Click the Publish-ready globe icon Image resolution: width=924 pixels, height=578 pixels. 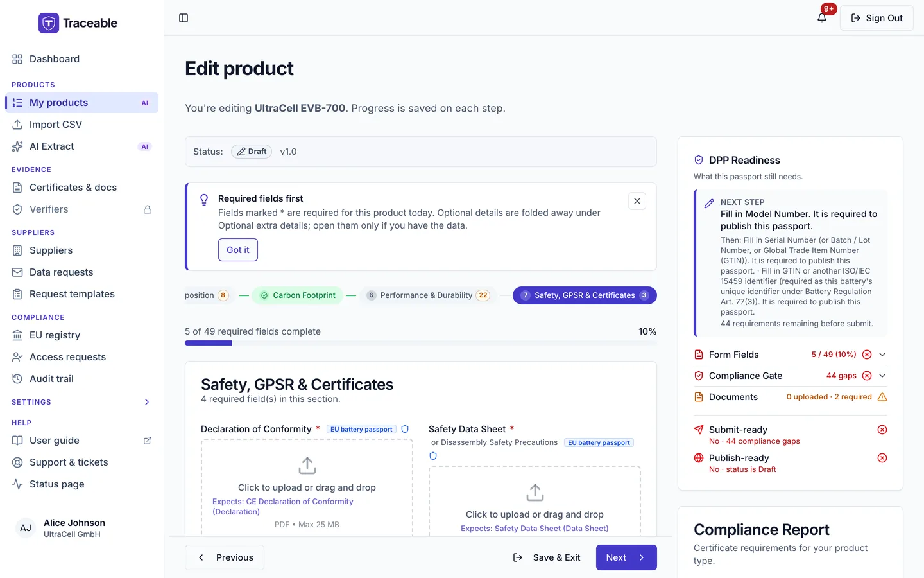699,458
